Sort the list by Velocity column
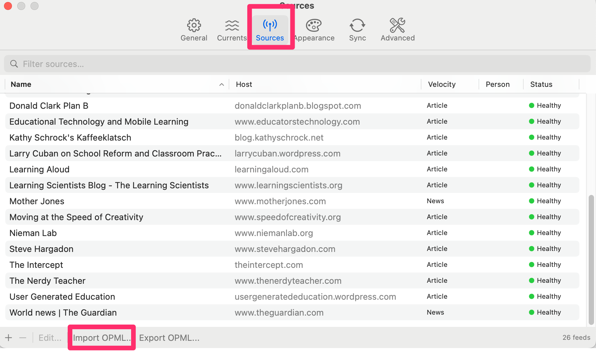The width and height of the screenshot is (596, 364). [x=442, y=85]
